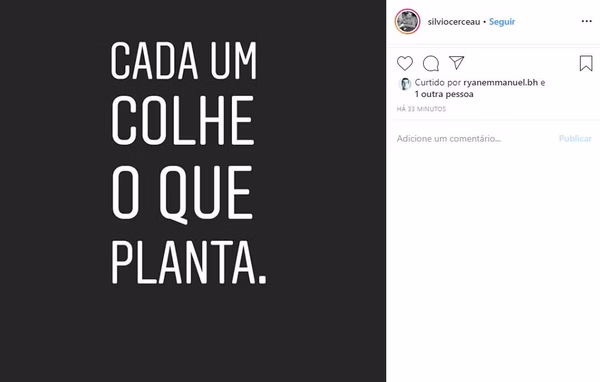Click the word COLHE in the post image
This screenshot has width=600, height=382.
click(x=183, y=121)
